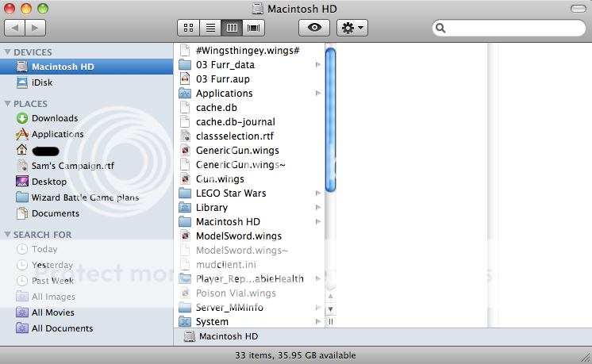Switch to Cover Flow view
The image size is (592, 364).
click(x=254, y=28)
